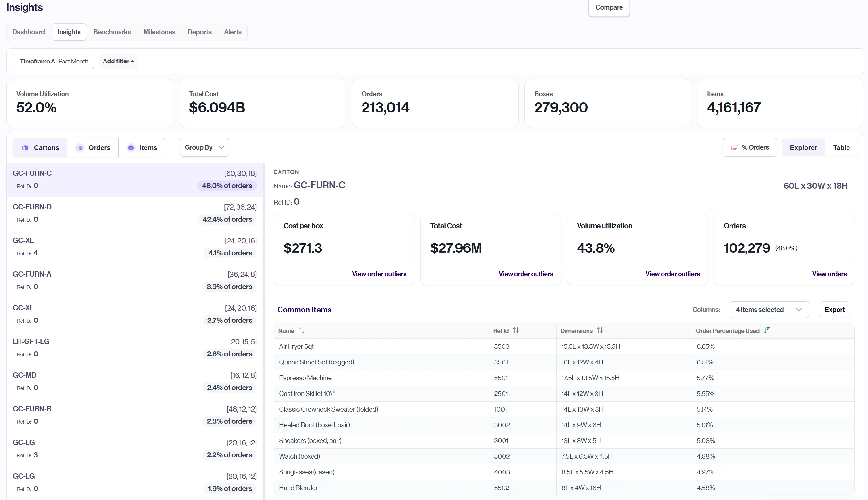Click the Boxes 279,300 summary card
The image size is (868, 500).
click(x=608, y=103)
